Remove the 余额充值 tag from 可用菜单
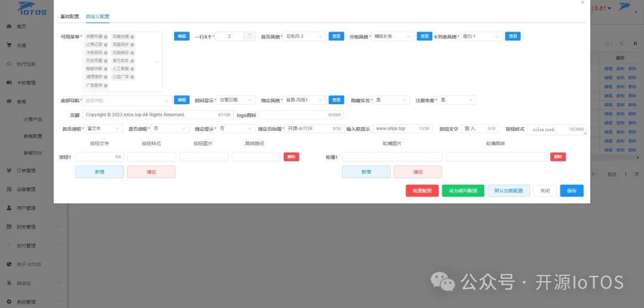This screenshot has height=308, width=644. point(106,36)
